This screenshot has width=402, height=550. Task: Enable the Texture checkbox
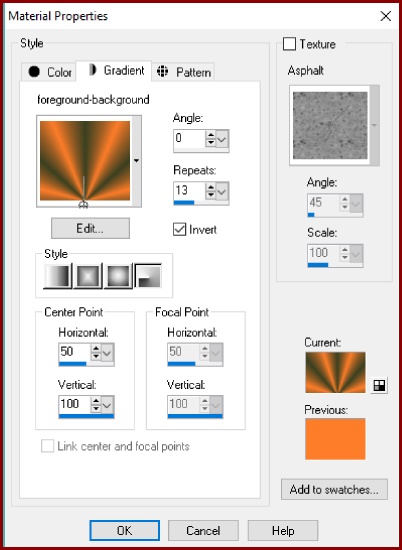coord(289,44)
